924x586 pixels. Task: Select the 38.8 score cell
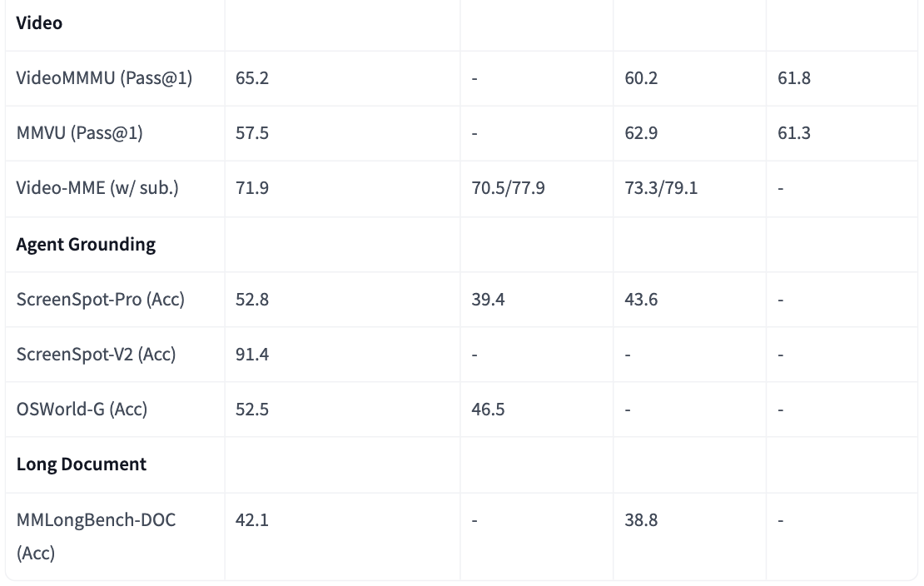[641, 520]
